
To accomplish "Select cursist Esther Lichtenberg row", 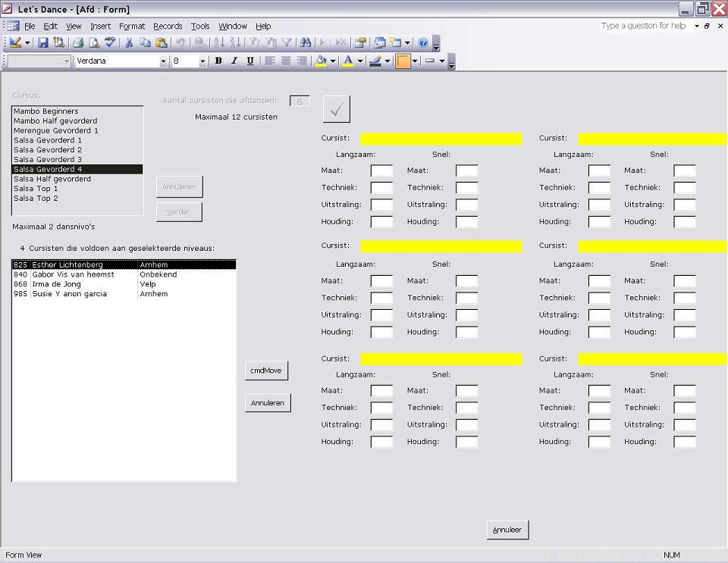I will click(124, 264).
